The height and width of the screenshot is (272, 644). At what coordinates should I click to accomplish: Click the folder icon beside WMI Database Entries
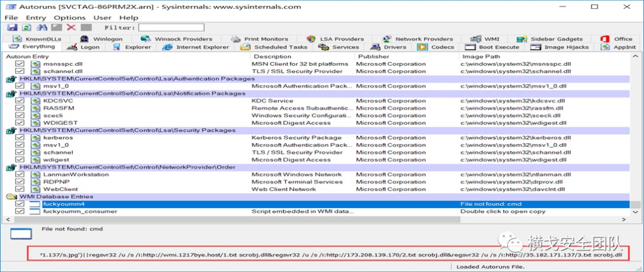click(x=11, y=197)
